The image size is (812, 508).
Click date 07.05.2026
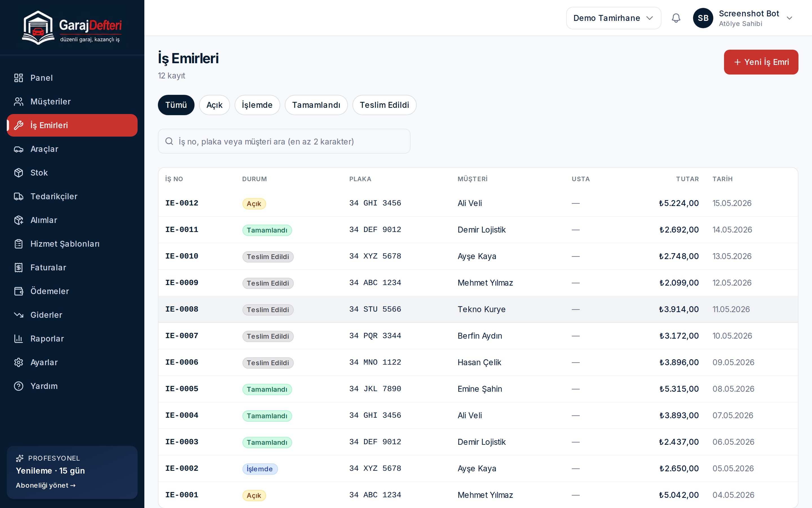tap(733, 415)
